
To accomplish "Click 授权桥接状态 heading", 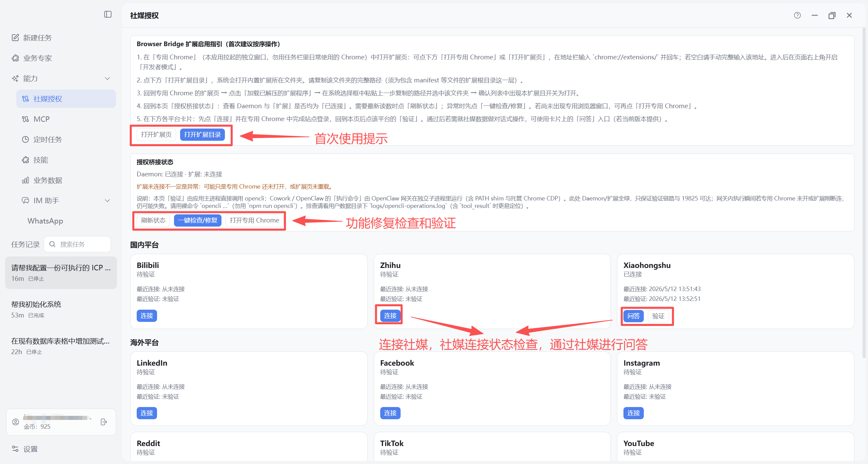I will (155, 162).
